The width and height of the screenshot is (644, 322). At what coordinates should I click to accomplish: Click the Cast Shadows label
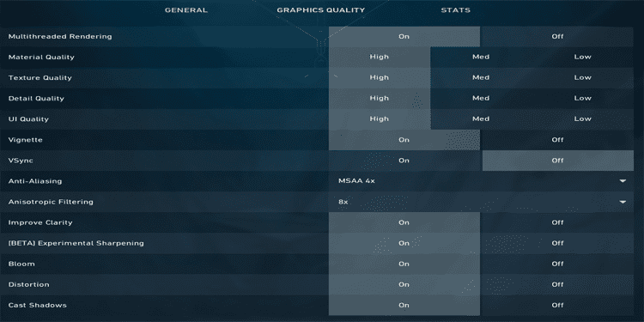pyautogui.click(x=38, y=305)
